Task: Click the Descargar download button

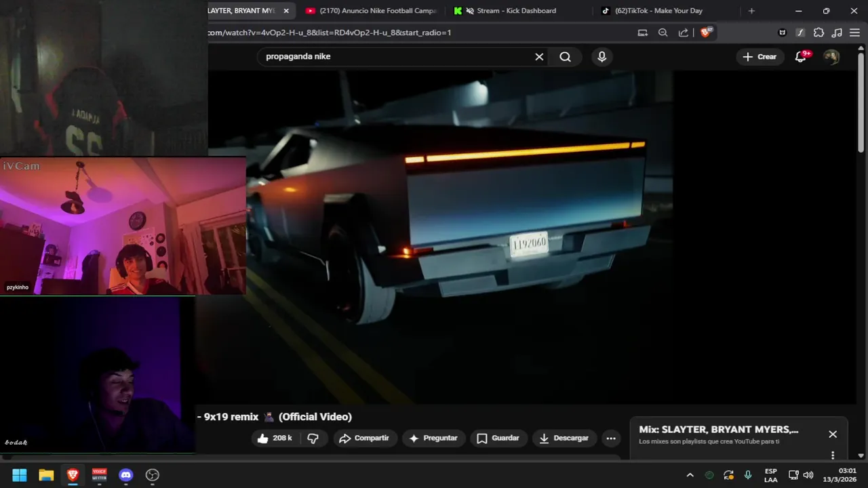Action: 564,439
